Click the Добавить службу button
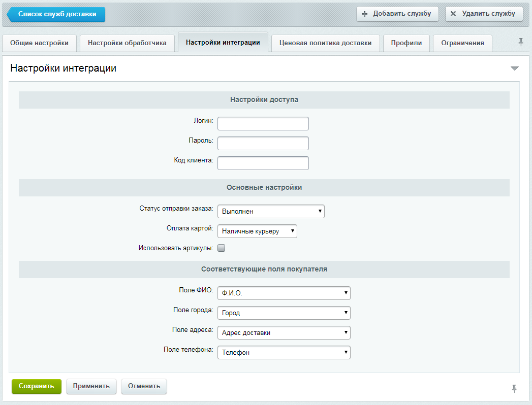The height and width of the screenshot is (405, 532). pyautogui.click(x=397, y=14)
